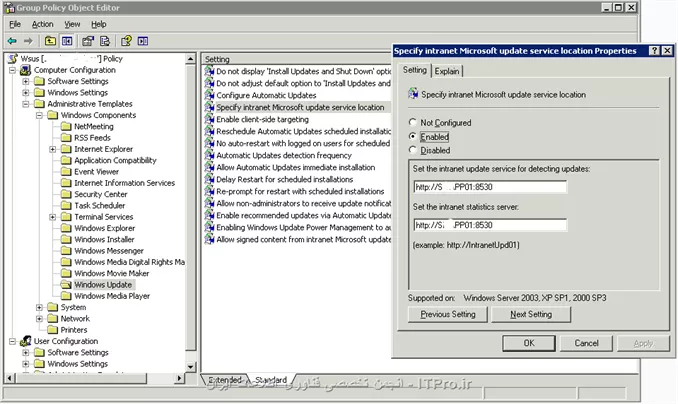Click the Export List toolbar icon
The width and height of the screenshot is (678, 404).
(104, 41)
